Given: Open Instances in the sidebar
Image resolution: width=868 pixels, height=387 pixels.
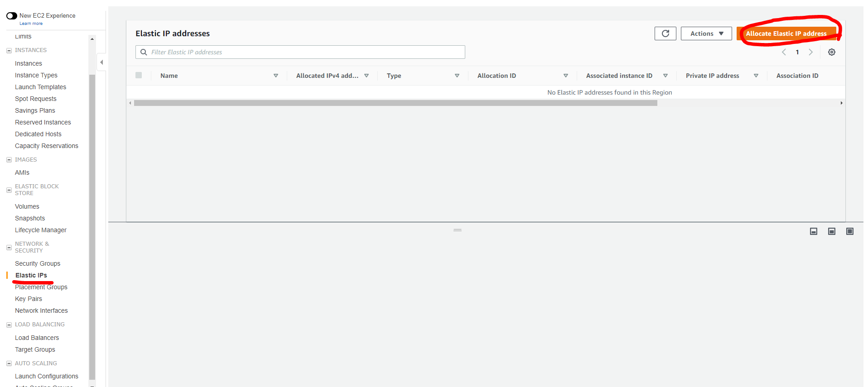Looking at the screenshot, I should (x=29, y=63).
